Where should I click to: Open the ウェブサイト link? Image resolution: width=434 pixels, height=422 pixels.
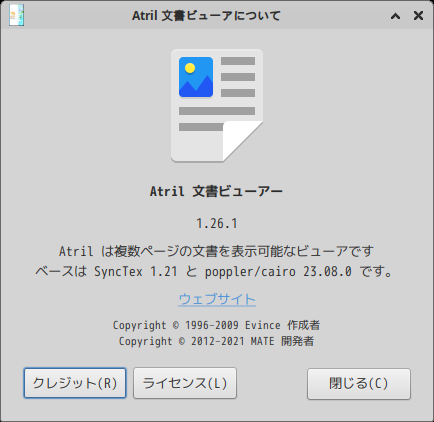217,299
